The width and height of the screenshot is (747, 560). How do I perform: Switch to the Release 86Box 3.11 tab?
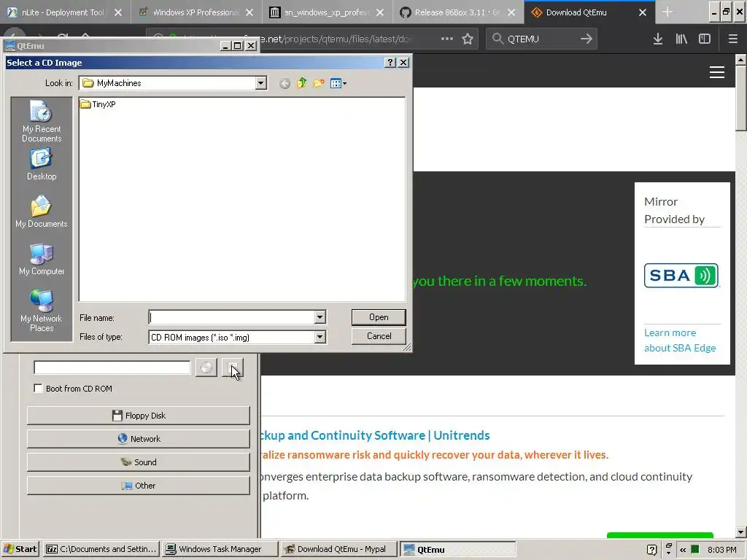pos(457,12)
